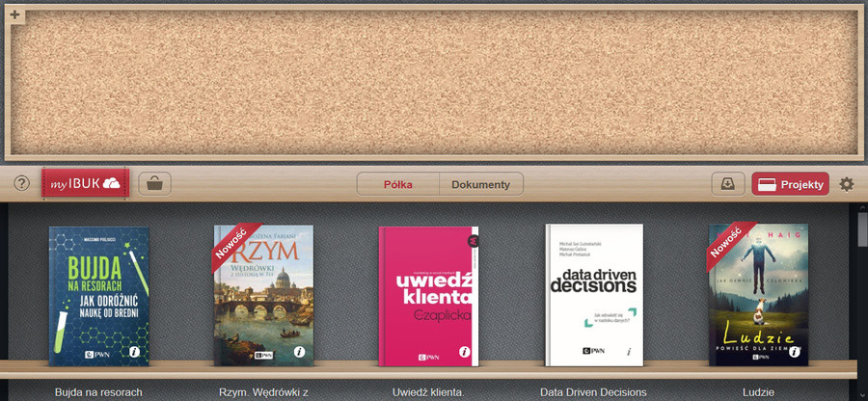Show info for Bujda na resorach book
Screen dimensions: 868x401
point(134,353)
